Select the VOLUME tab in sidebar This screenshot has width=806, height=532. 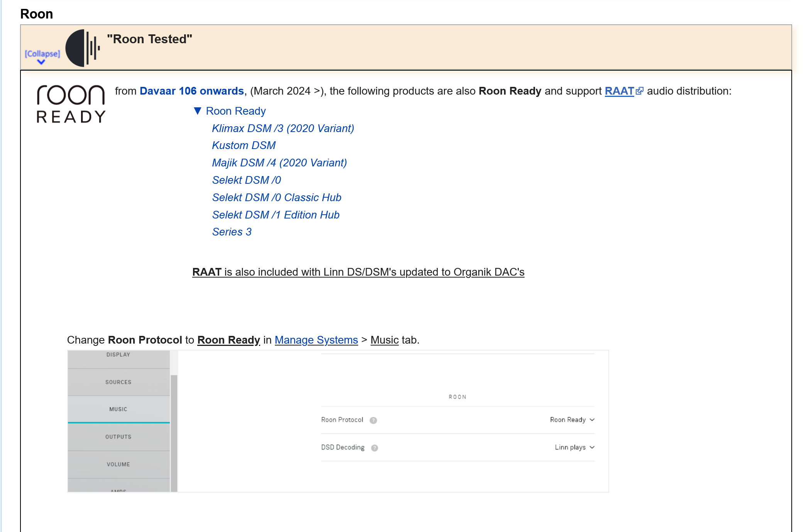point(118,464)
